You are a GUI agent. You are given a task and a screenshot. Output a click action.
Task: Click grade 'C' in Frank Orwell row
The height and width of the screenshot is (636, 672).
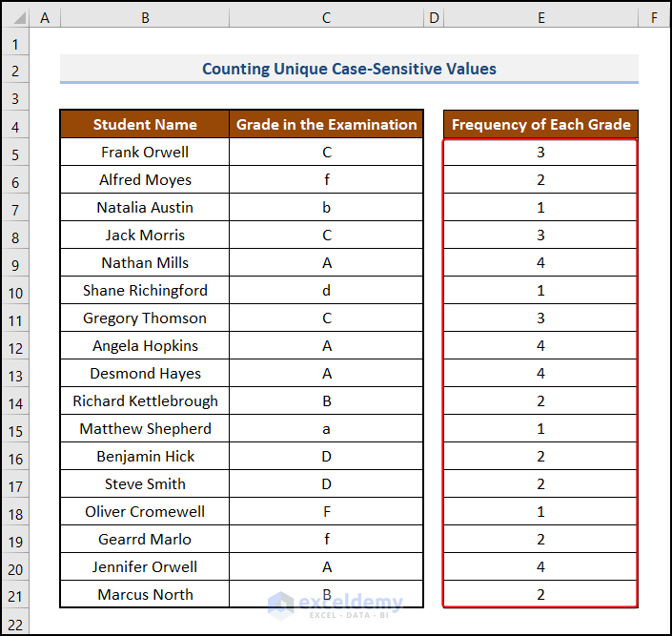pyautogui.click(x=326, y=153)
